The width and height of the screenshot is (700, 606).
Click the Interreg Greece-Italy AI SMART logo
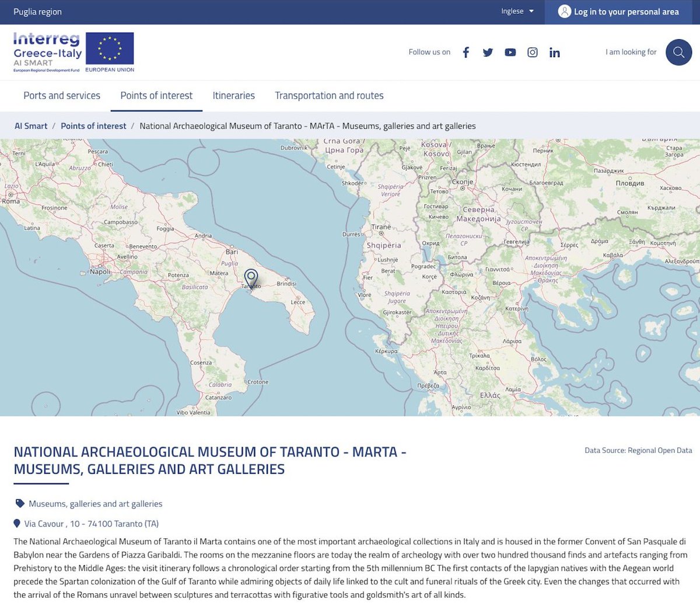click(x=47, y=53)
